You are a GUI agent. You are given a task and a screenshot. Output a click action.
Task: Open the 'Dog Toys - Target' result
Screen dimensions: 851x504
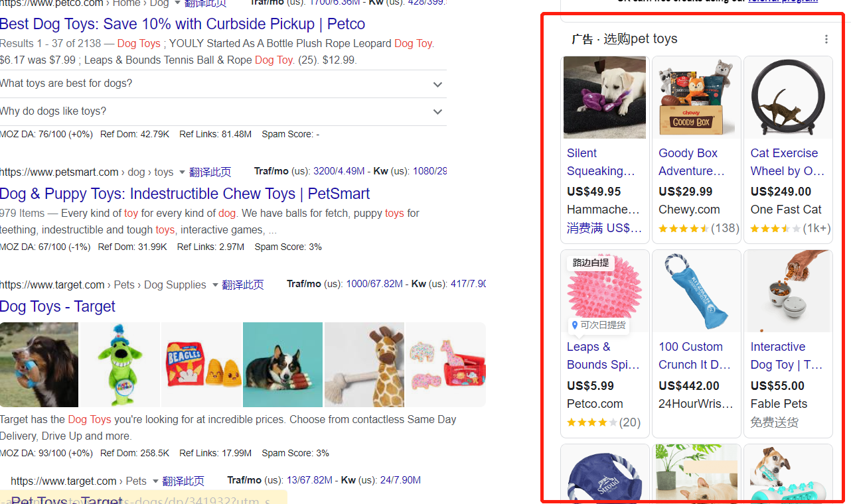[58, 306]
